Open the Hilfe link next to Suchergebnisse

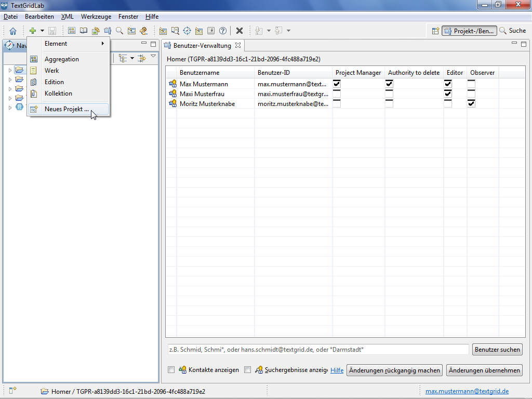point(337,370)
